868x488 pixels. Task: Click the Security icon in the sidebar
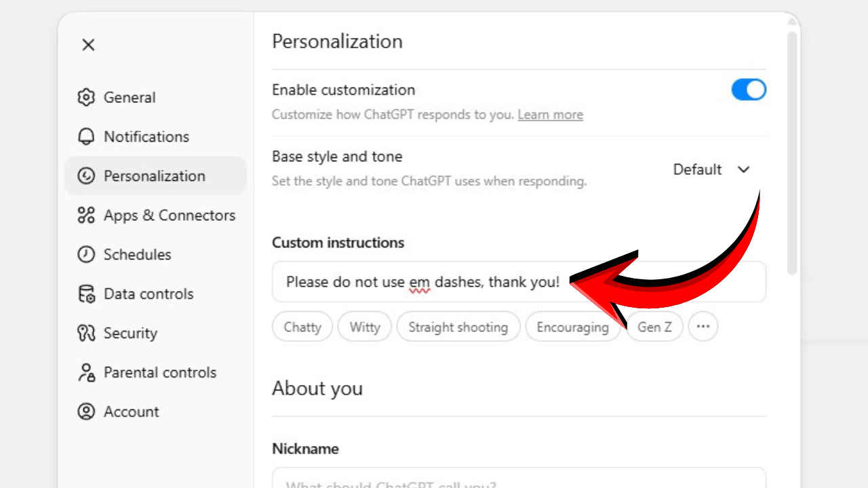click(86, 333)
